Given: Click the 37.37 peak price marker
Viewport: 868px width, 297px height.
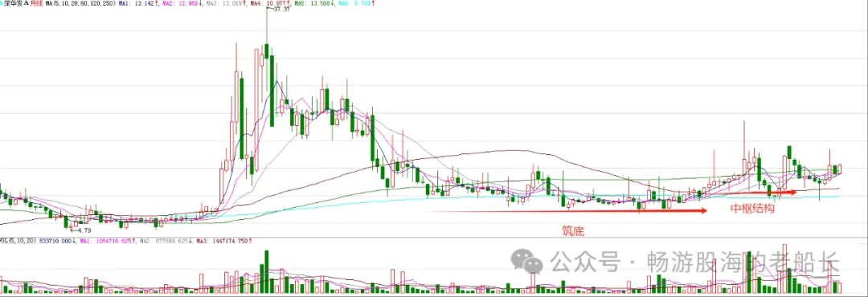Looking at the screenshot, I should [281, 9].
